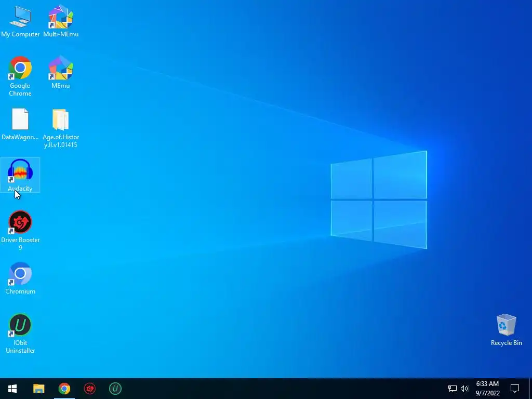Click the Show desktop sliver at taskbar end
532x399 pixels.
(x=530, y=389)
